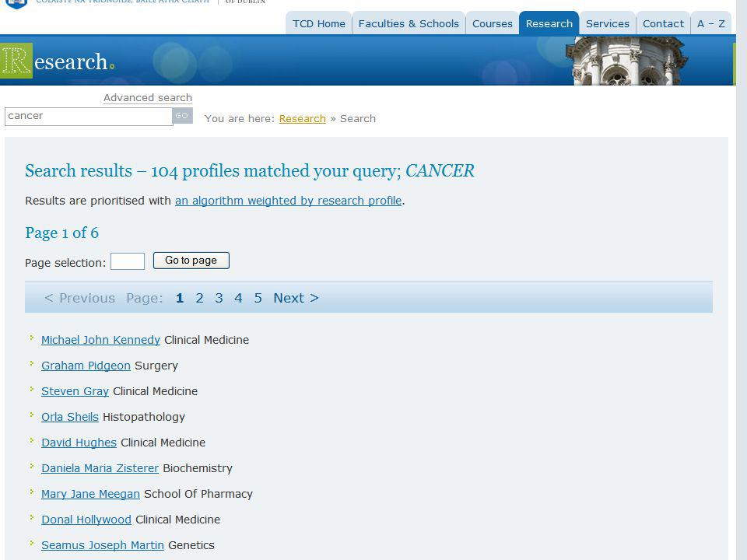
Task: Open Michael John Kennedy's profile
Action: (100, 340)
